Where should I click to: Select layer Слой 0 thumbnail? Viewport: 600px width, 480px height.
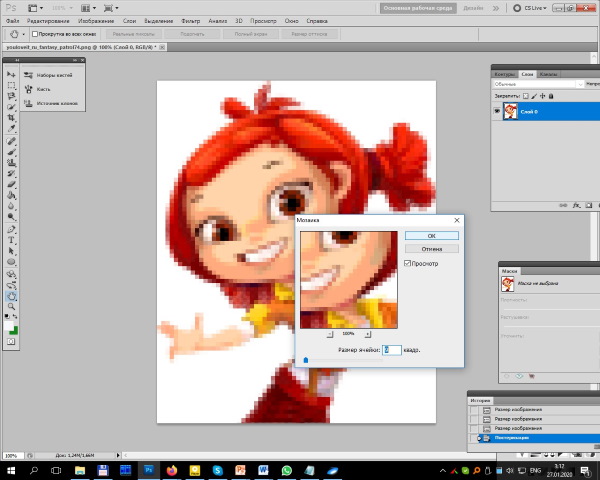tap(510, 111)
